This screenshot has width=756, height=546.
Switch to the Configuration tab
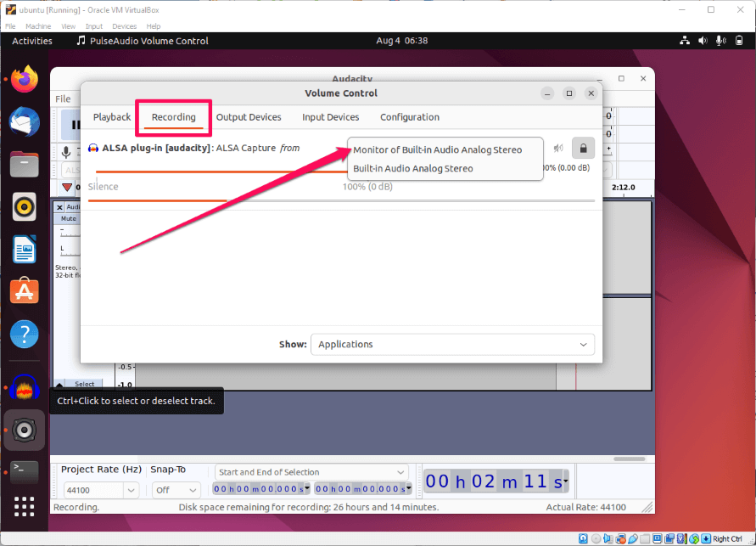[410, 117]
